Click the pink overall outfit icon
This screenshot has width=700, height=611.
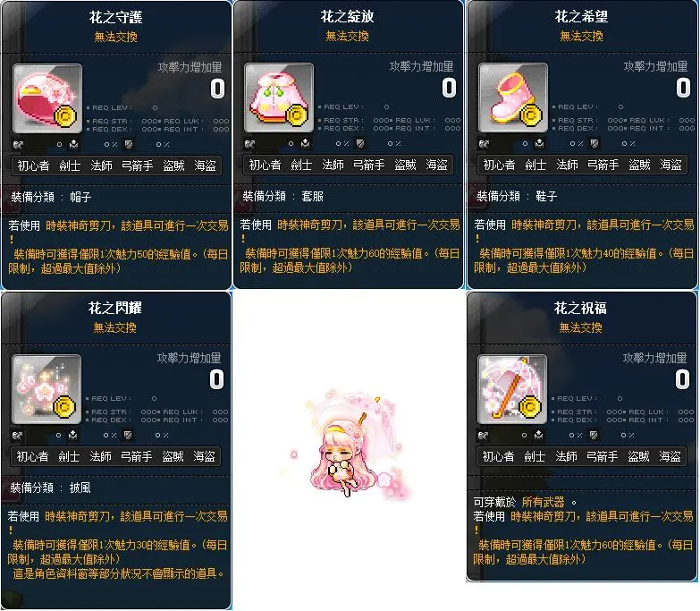click(x=279, y=98)
